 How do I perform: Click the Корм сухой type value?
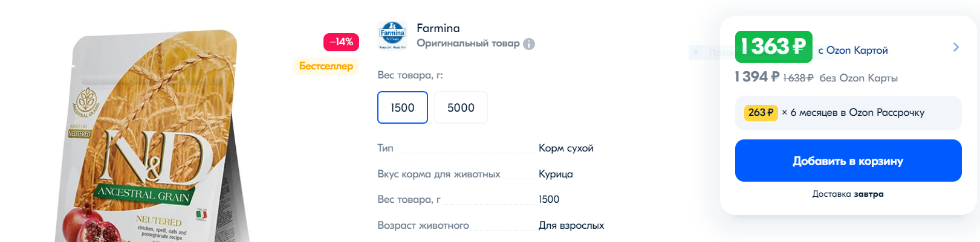(x=566, y=148)
